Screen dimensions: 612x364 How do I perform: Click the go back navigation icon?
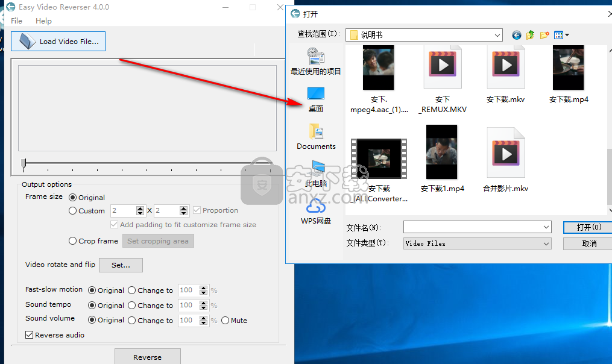click(516, 35)
